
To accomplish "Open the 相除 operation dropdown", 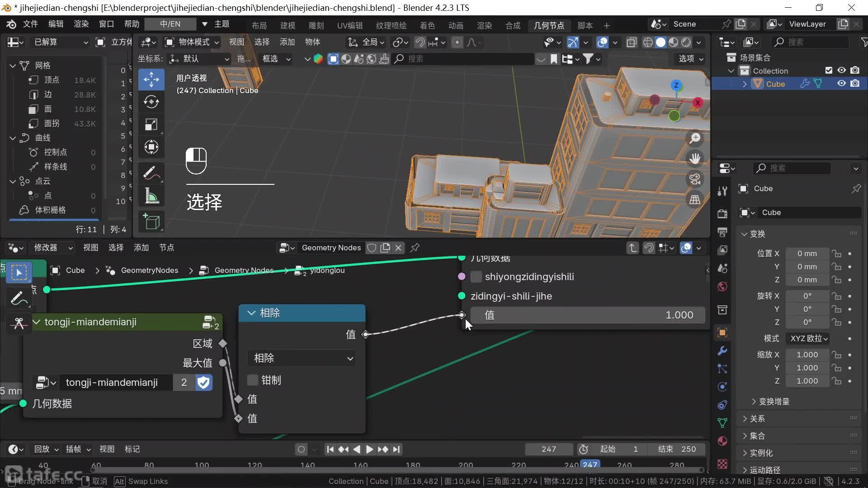I will [x=302, y=358].
